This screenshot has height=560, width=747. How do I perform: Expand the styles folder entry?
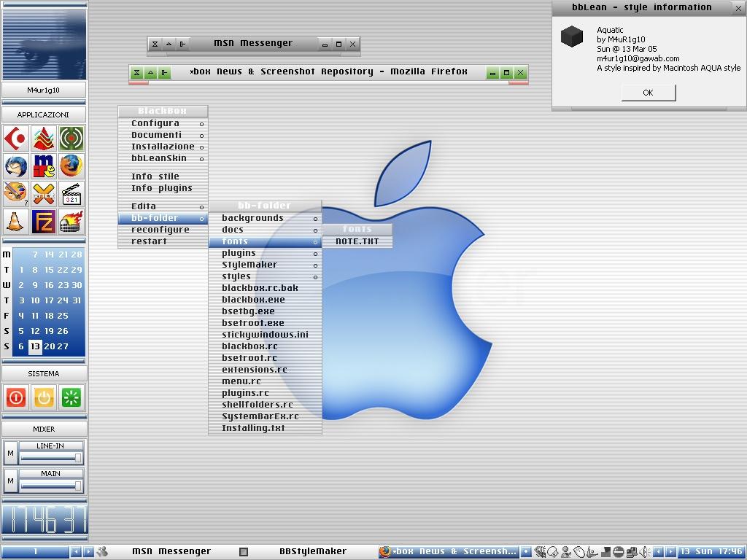click(x=265, y=276)
